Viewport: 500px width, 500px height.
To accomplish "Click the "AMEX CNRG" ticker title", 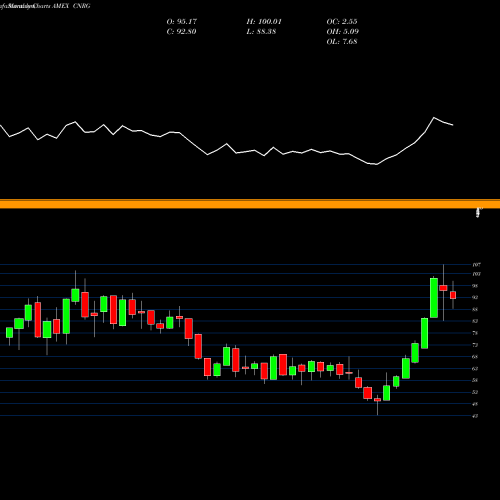I will click(x=71, y=6).
